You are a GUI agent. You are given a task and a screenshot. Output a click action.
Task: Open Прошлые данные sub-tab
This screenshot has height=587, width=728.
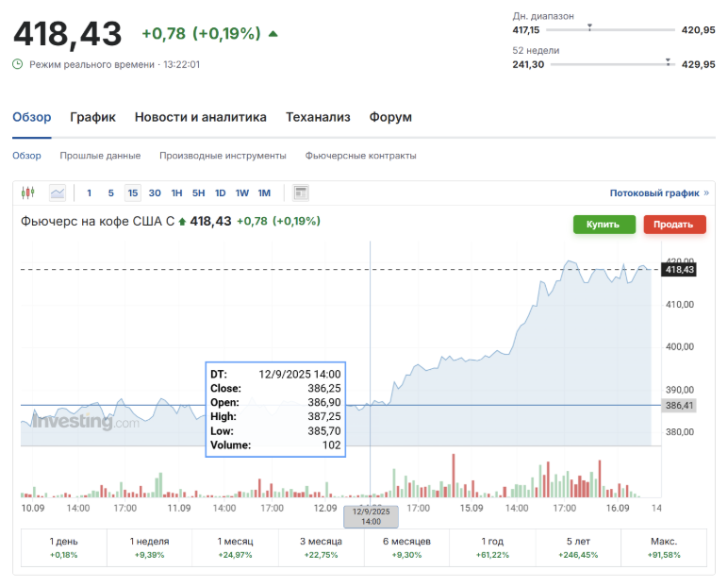point(100,156)
